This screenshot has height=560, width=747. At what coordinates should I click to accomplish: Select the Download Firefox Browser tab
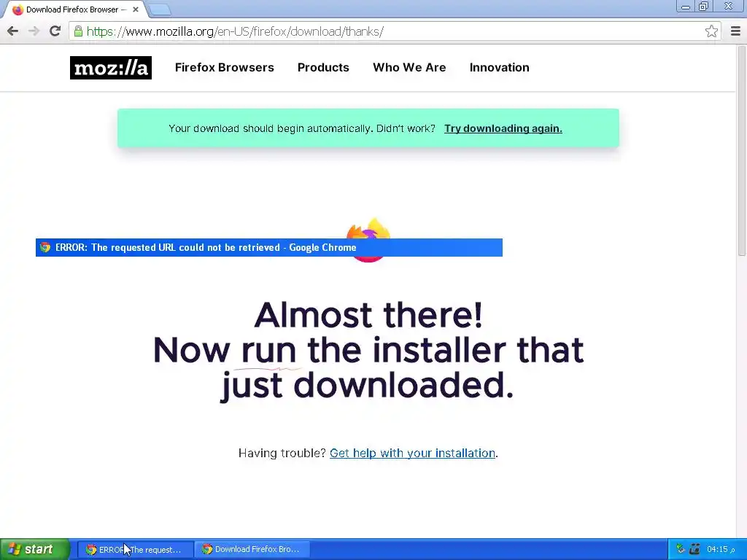click(74, 9)
